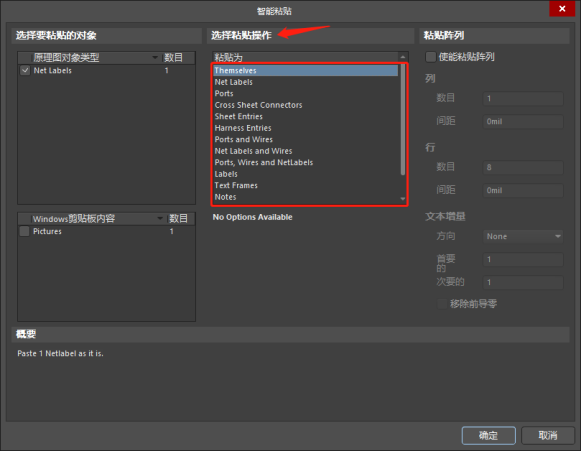The height and width of the screenshot is (452, 582).
Task: Open the Windows剪贴板内容 column dropdown arrow
Action: tap(160, 218)
